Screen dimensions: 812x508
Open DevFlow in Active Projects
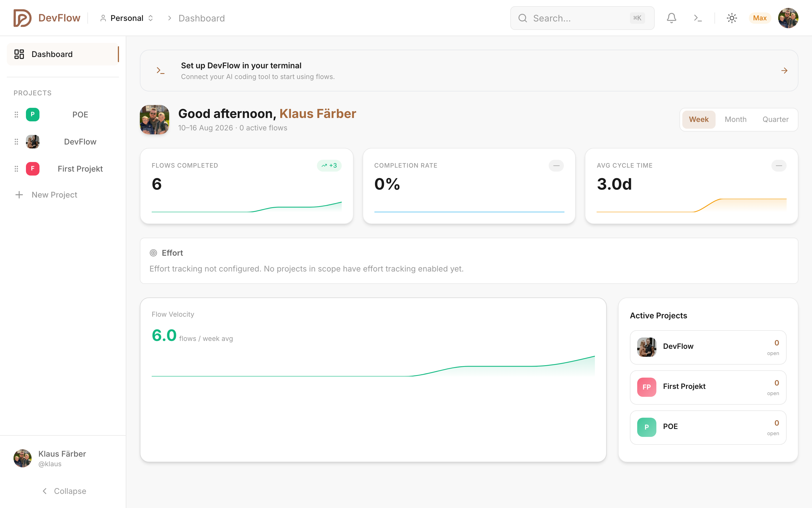(x=708, y=347)
